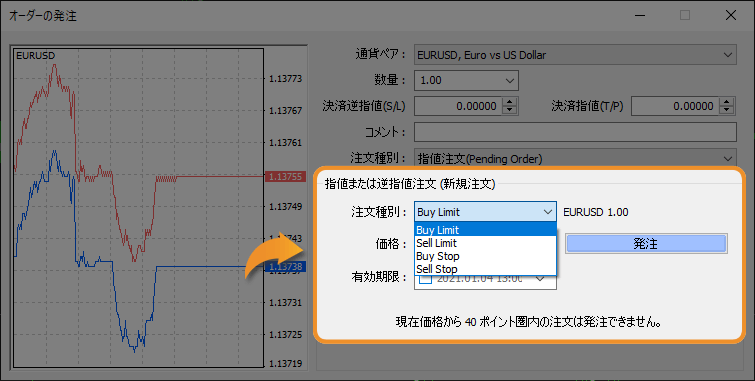Enable the 有効期限 expiry checkbox
The image size is (755, 381).
pos(425,279)
